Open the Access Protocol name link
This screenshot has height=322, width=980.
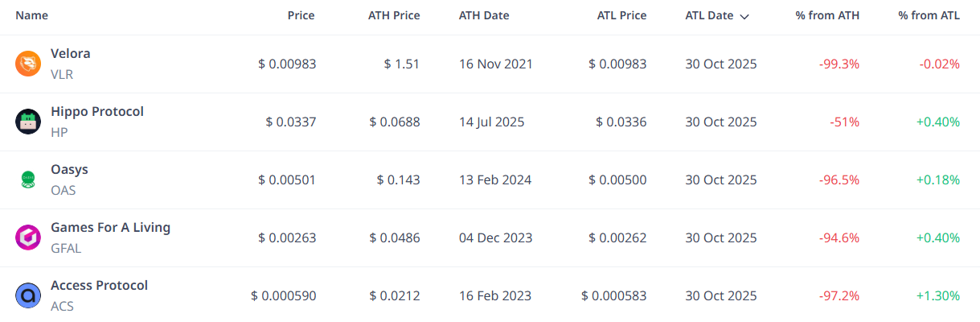coord(99,286)
